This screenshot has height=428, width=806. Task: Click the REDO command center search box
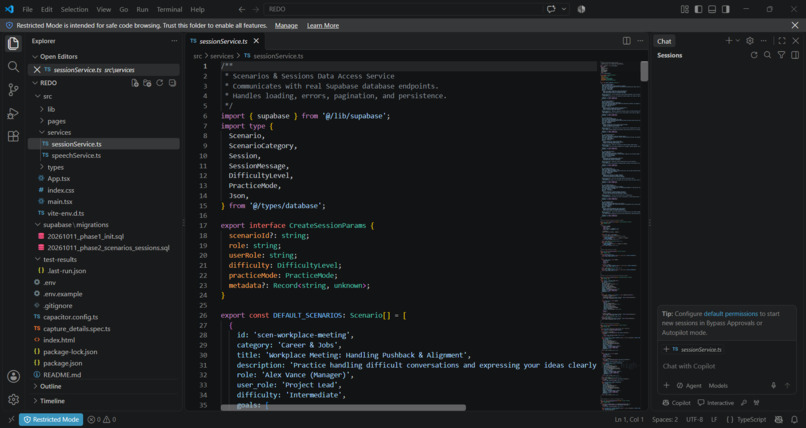pos(404,9)
